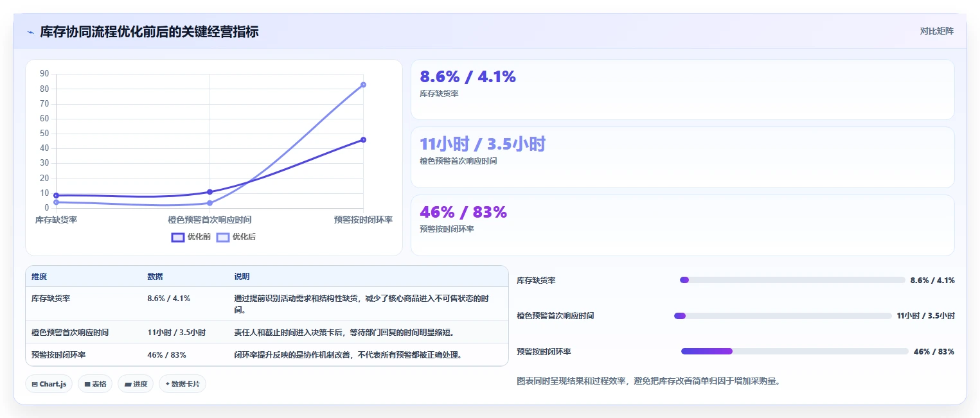Click the 库存缺货率 table row label

51,299
